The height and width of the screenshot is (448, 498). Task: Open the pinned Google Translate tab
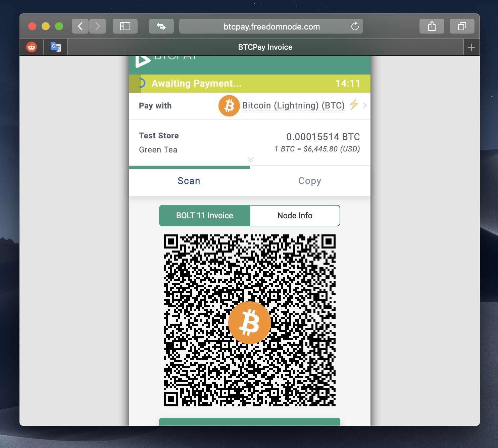pyautogui.click(x=55, y=47)
